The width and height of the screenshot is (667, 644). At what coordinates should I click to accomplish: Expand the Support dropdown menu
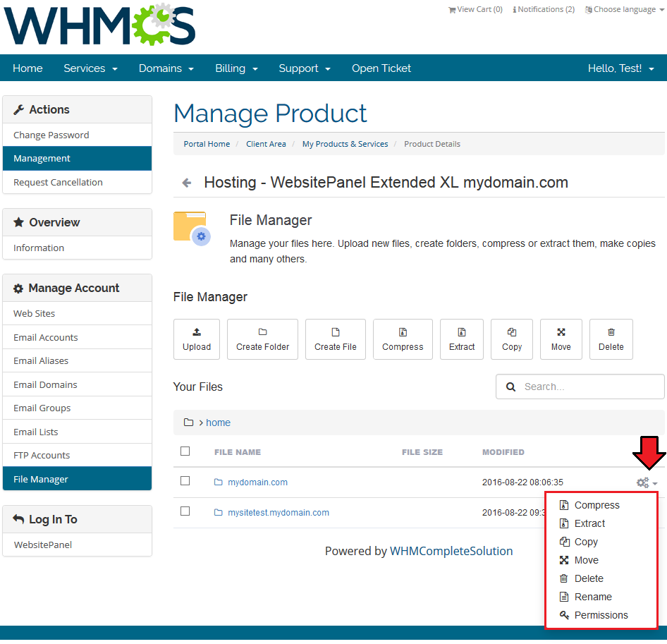[305, 68]
